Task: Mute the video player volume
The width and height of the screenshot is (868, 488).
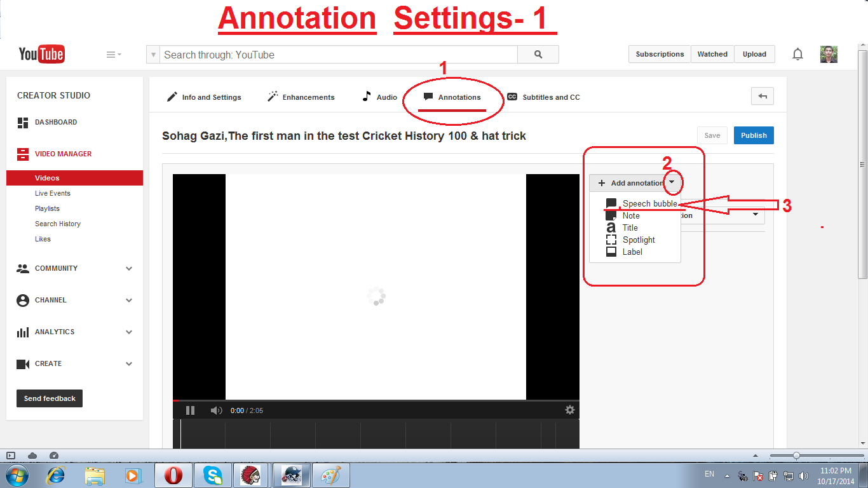Action: pyautogui.click(x=216, y=410)
